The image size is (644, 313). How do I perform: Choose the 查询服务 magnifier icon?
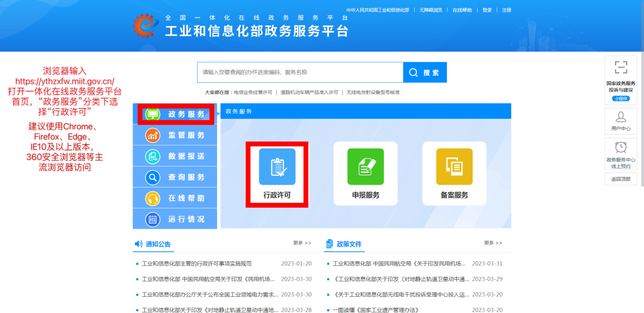coord(153,177)
